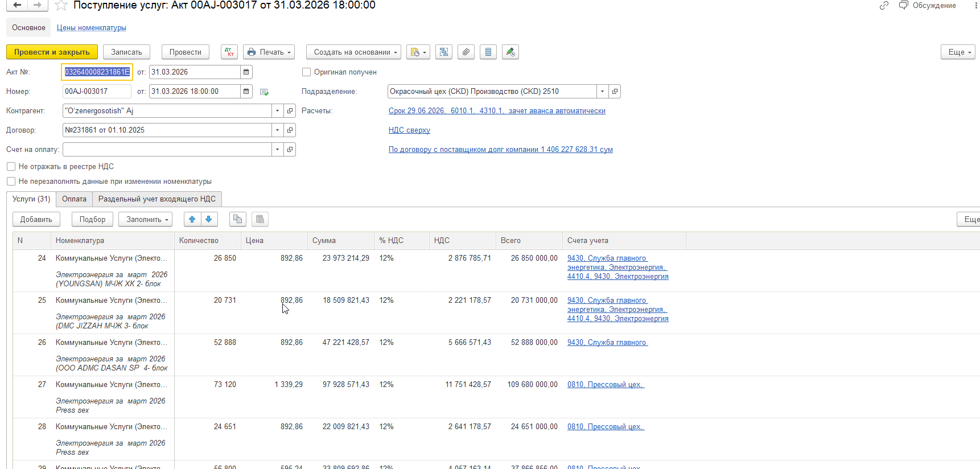The image size is (980, 469).
Task: Open the calendar for the Номер date field
Action: pyautogui.click(x=246, y=92)
